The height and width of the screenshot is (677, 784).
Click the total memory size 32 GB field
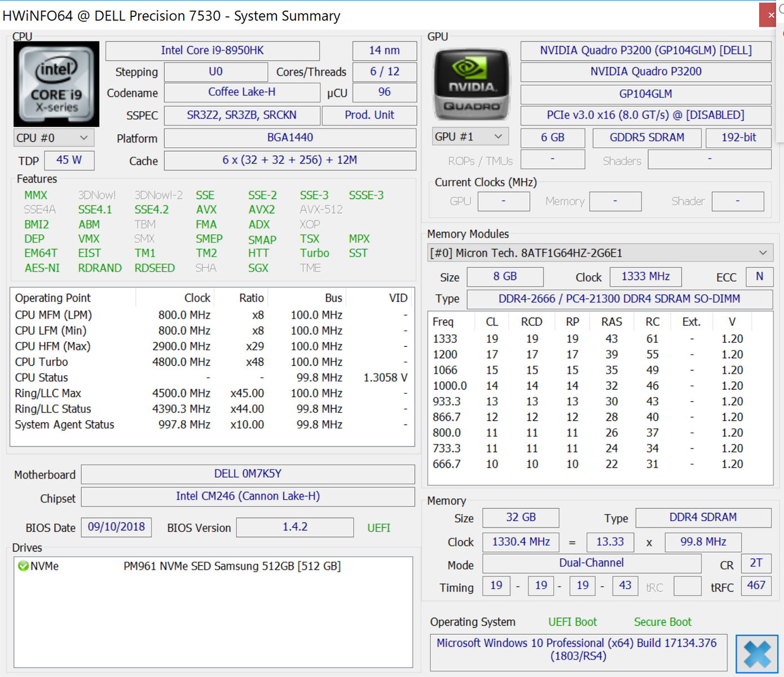point(521,517)
